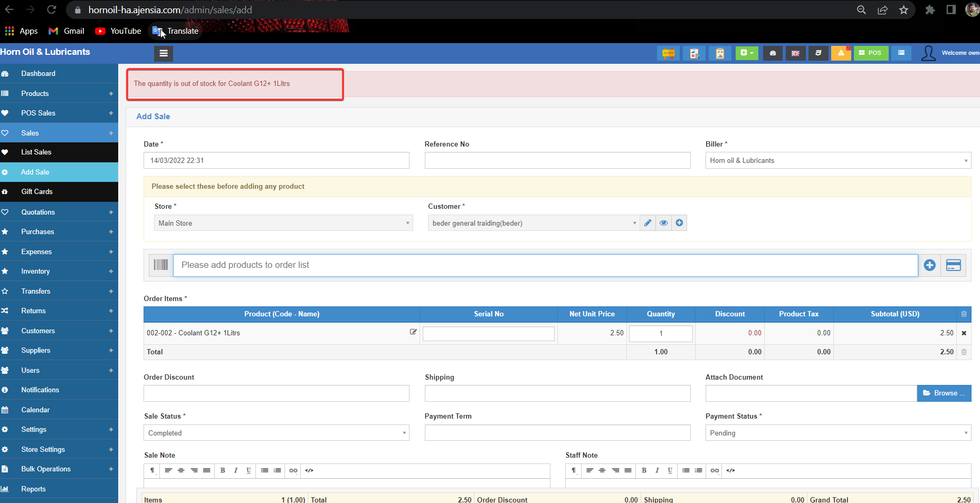The image size is (980, 503).
Task: Expand the Purchases sidebar menu
Action: [x=59, y=231]
